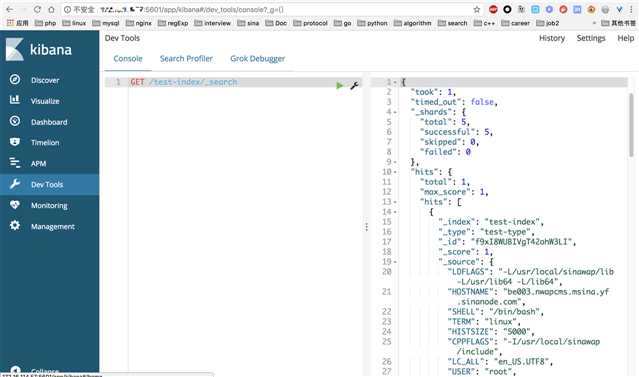Image resolution: width=639 pixels, height=377 pixels.
Task: Open the php bookmark folder
Action: (45, 23)
